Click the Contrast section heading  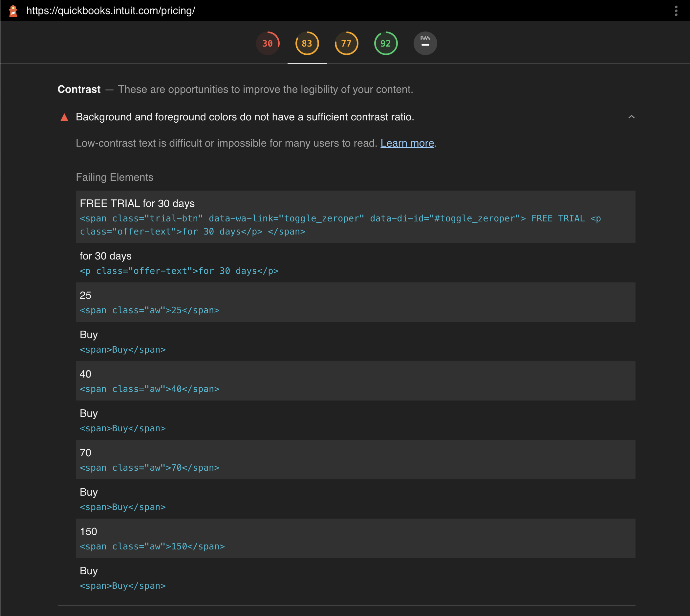[79, 89]
